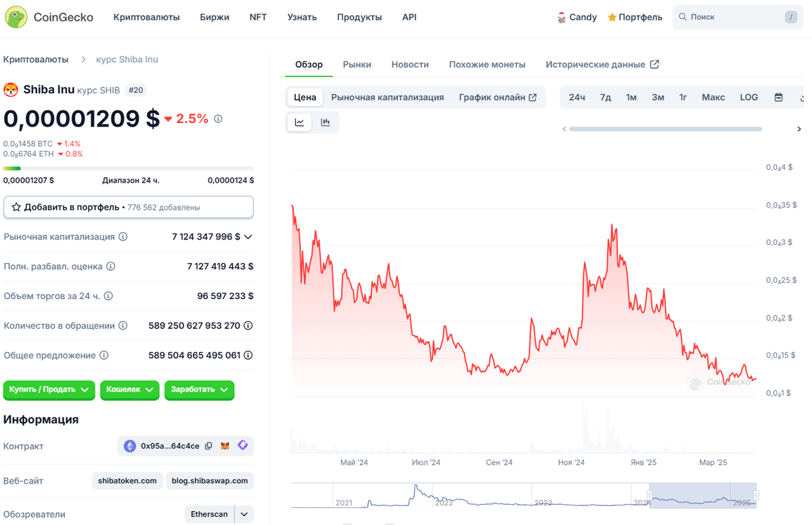812x525 pixels.
Task: Switch to the Обзор tab
Action: point(309,64)
